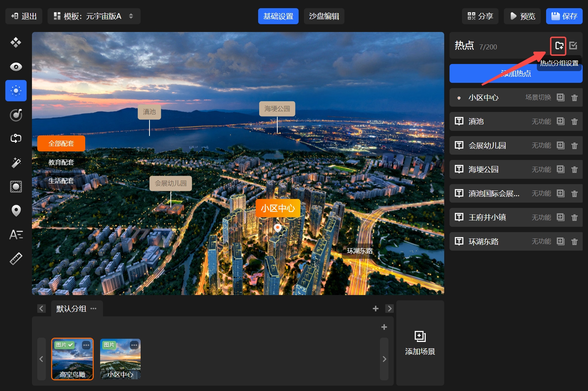
Task: Open the visibility eye tool in sidebar
Action: pos(16,67)
